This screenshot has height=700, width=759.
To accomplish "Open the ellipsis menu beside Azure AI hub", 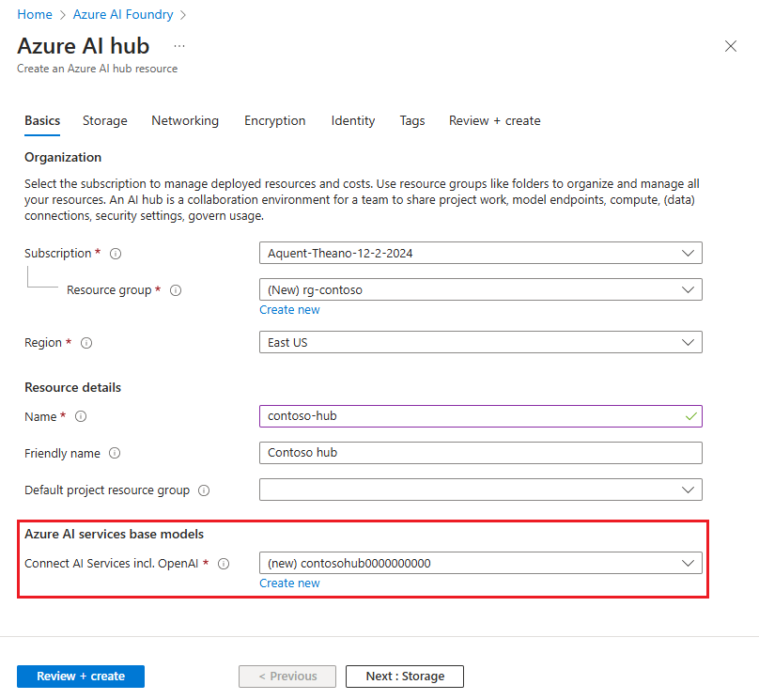I will tap(179, 46).
